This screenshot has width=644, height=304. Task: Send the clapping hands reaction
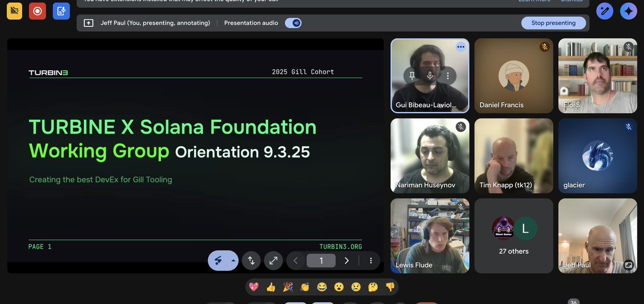point(305,287)
